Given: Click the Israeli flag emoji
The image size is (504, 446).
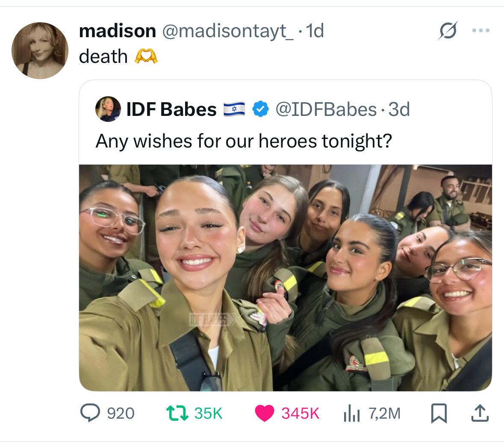Looking at the screenshot, I should [234, 109].
